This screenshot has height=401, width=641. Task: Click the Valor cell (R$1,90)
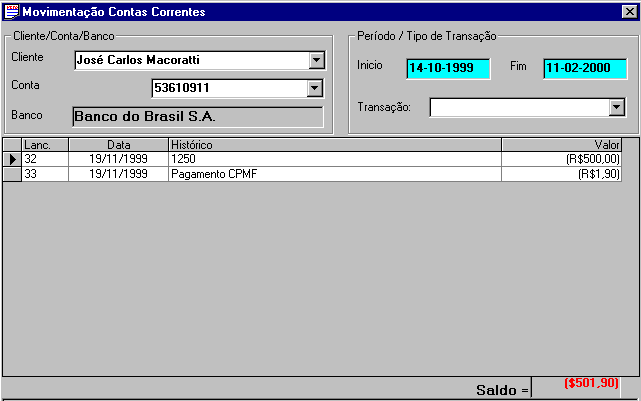(561, 174)
